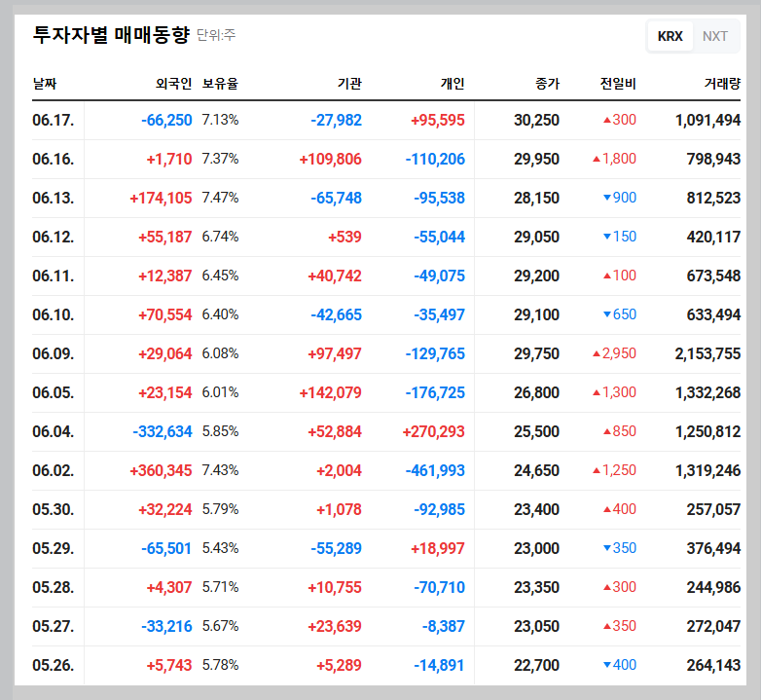This screenshot has height=700, width=761.
Task: Select the 06.05. date cell
Action: point(54,392)
